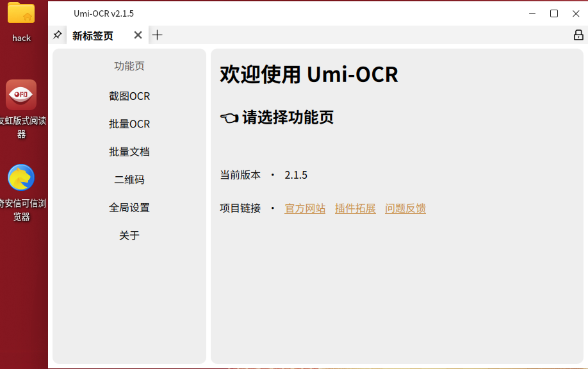This screenshot has width=588, height=369.
Task: Open the 批量文档 function page
Action: pos(129,152)
